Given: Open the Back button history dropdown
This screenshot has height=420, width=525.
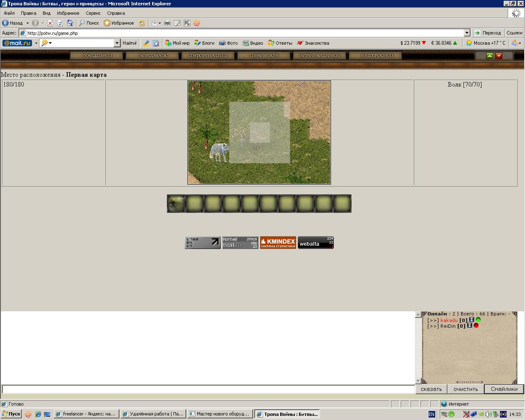Looking at the screenshot, I should pyautogui.click(x=27, y=23).
